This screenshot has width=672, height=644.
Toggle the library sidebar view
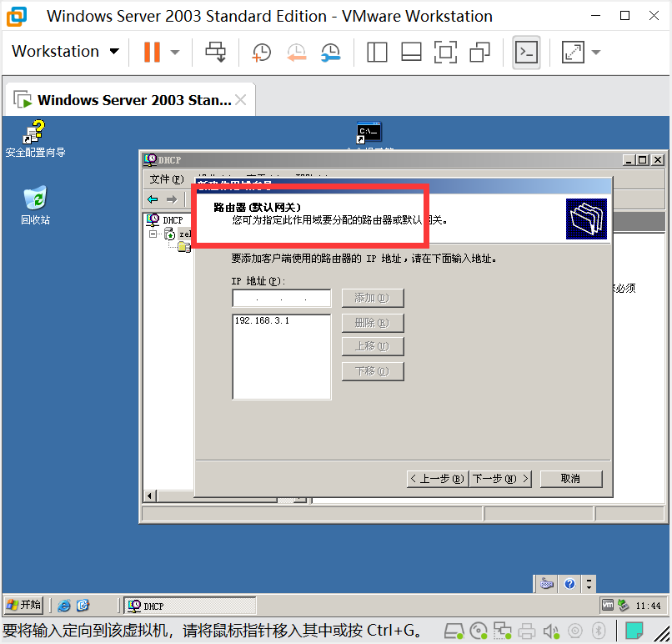[377, 53]
